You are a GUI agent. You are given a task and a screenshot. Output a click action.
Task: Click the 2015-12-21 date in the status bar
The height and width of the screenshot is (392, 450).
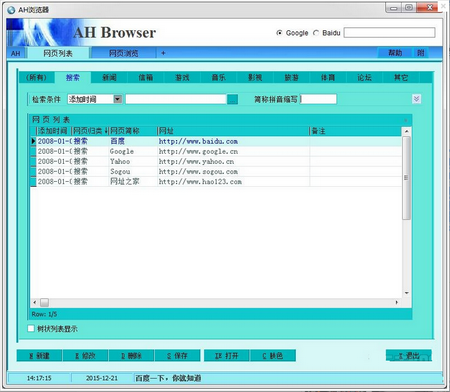tap(102, 378)
